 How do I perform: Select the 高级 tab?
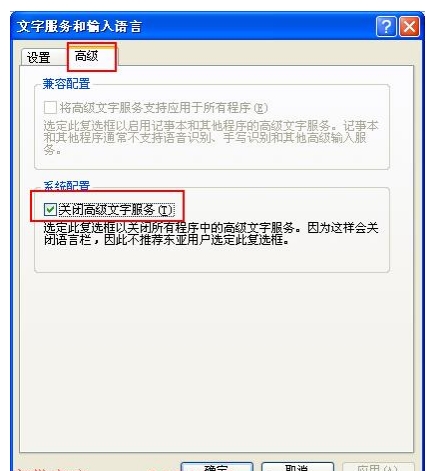87,56
